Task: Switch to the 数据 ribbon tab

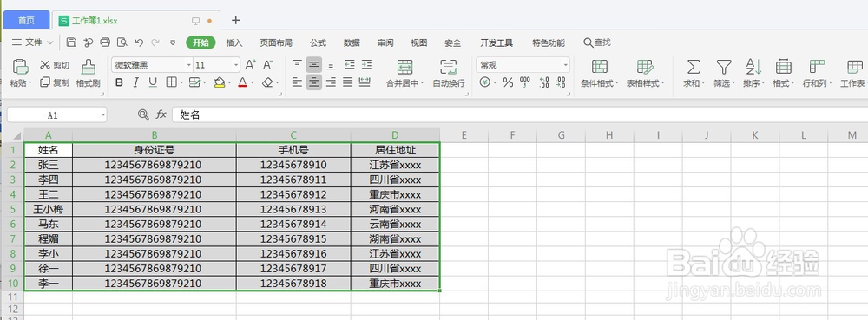Action: pyautogui.click(x=352, y=42)
